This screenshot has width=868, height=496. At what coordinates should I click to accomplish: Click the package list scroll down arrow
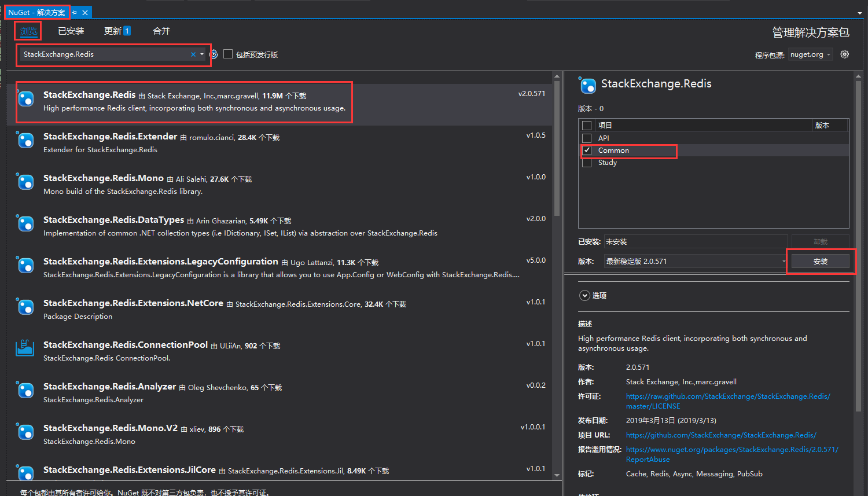click(x=557, y=475)
